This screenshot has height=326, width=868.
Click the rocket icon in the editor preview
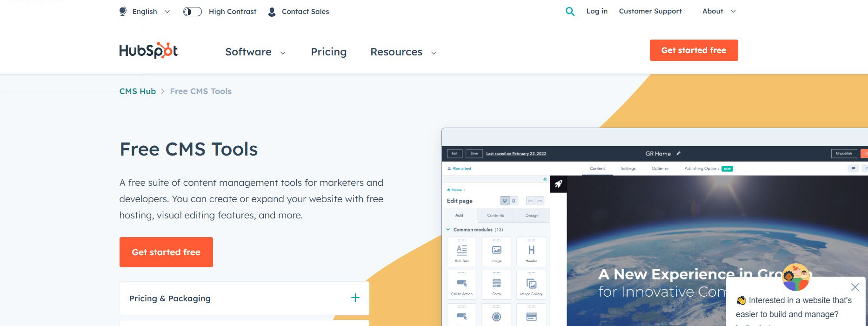[558, 184]
